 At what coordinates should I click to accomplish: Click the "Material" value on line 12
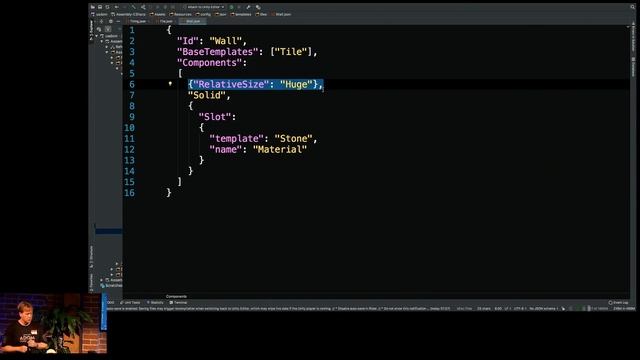[280, 149]
